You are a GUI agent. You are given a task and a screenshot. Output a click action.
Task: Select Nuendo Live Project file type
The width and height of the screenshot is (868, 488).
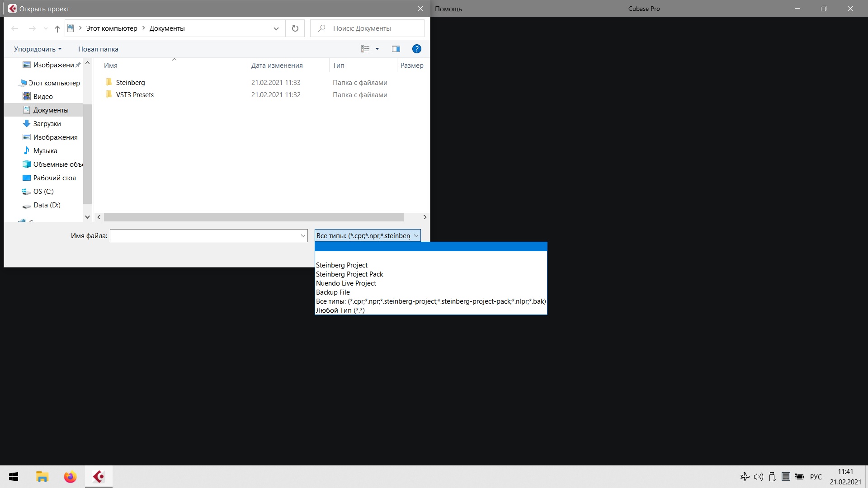click(346, 283)
